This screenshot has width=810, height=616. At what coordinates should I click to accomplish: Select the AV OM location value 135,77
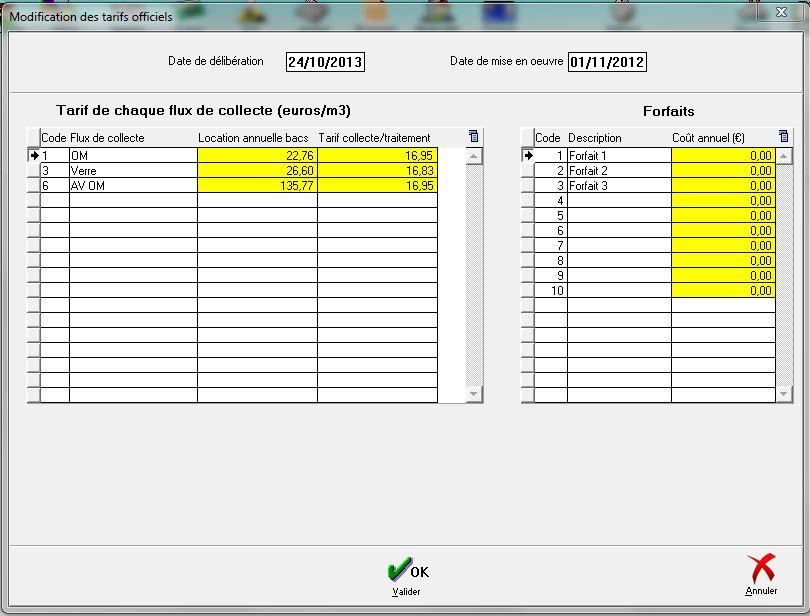(x=257, y=186)
